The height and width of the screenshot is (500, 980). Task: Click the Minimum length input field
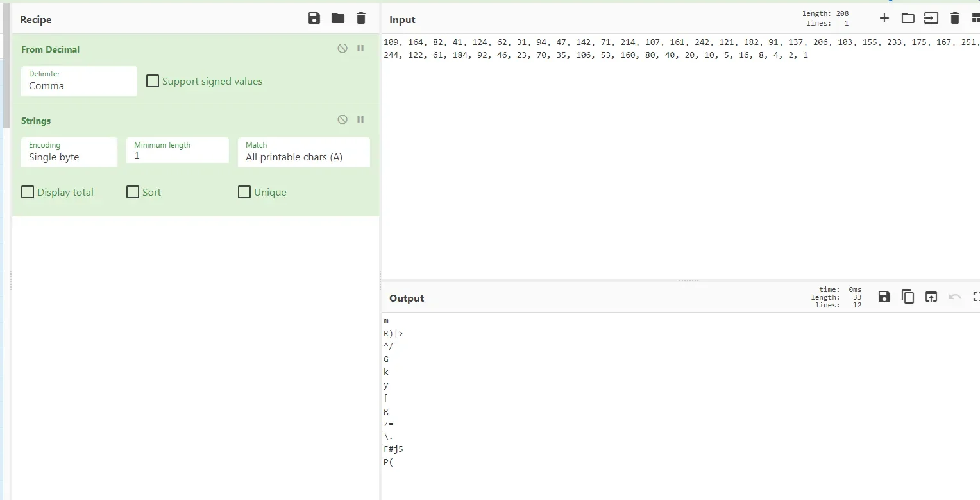coord(177,156)
